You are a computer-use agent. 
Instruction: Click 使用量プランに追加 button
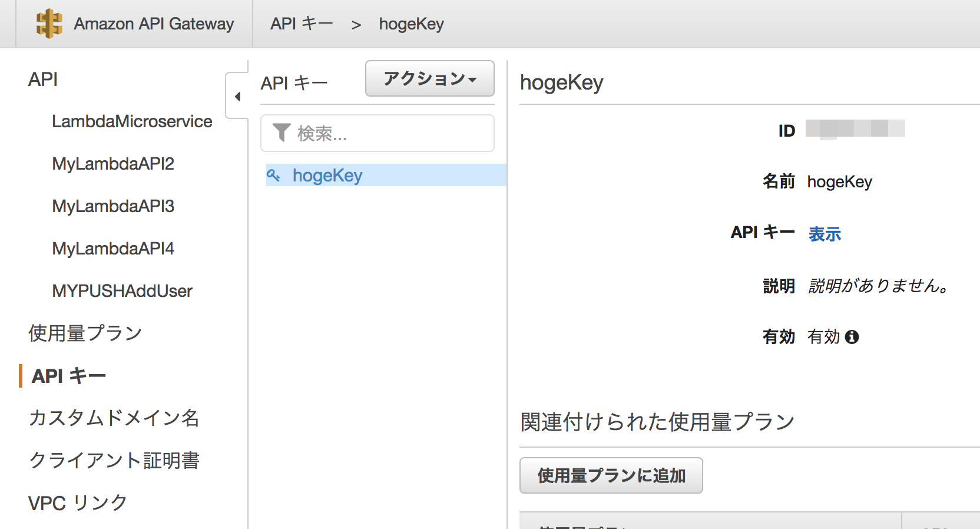click(x=611, y=475)
